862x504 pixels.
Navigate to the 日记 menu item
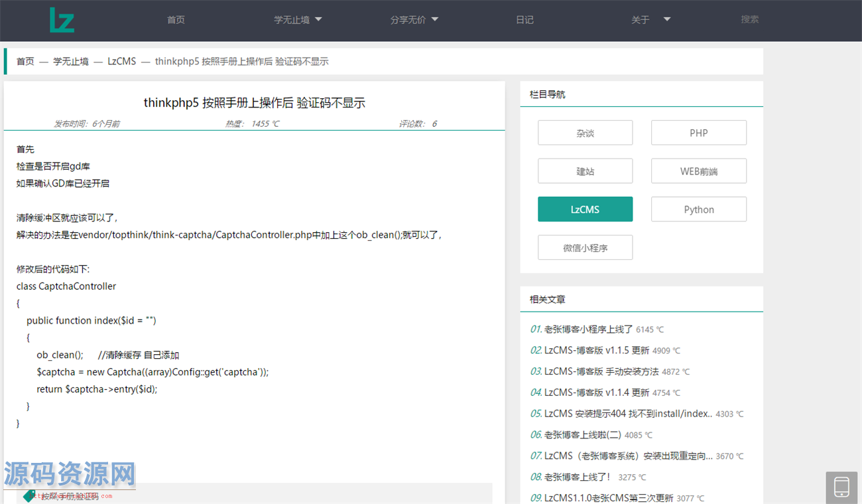click(x=524, y=20)
